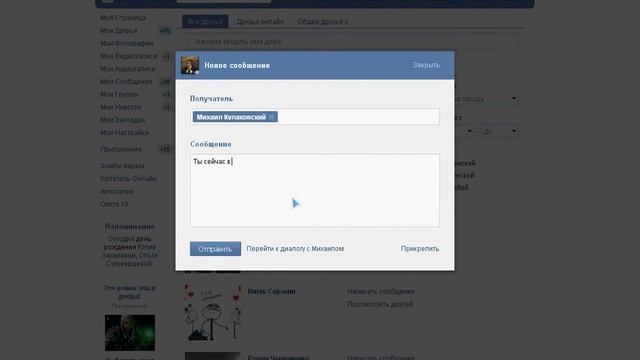The width and height of the screenshot is (640, 360).
Task: Open Мои Группы in the sidebar
Action: click(x=119, y=94)
